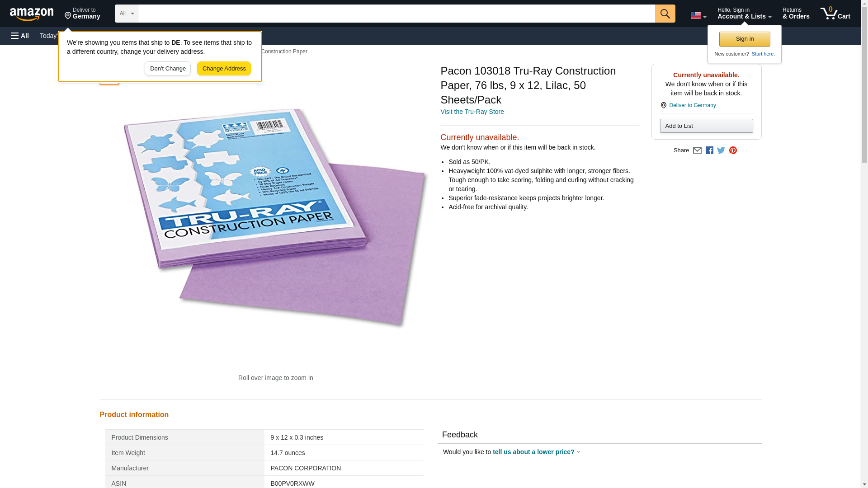Expand the All search category dropdown
The image size is (868, 488).
[126, 14]
